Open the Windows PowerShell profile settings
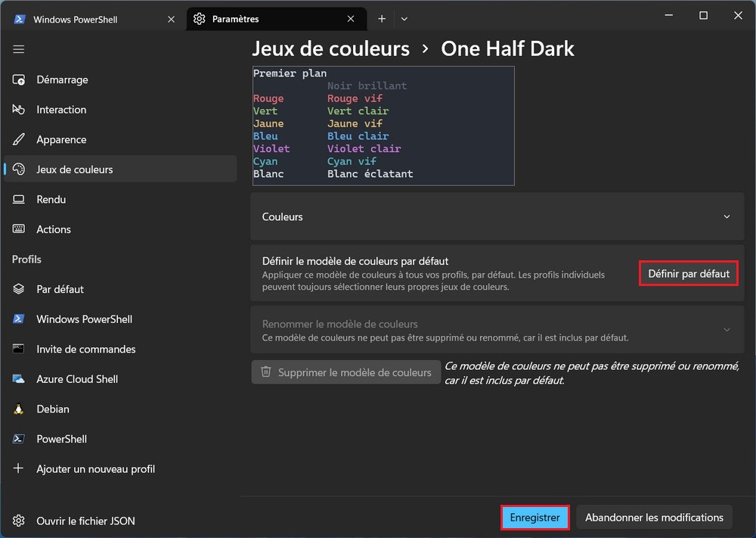 coord(120,319)
